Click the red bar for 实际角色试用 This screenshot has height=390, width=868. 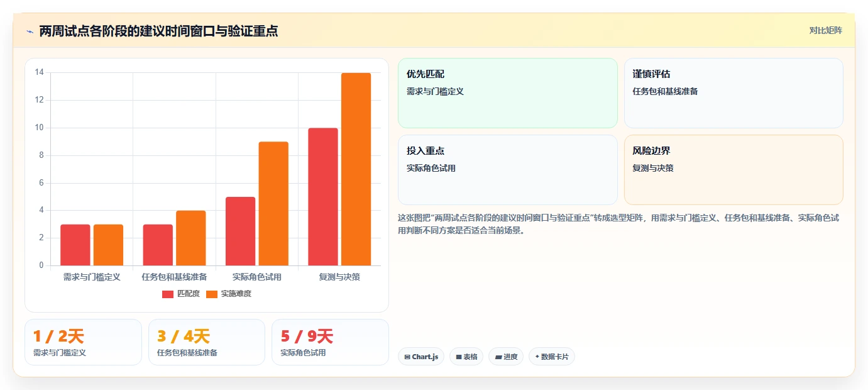click(240, 231)
